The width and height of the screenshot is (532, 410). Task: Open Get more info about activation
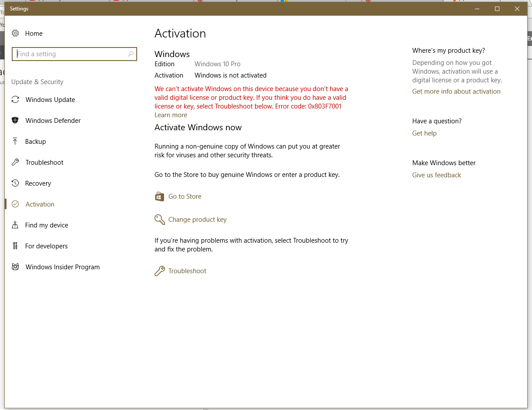coord(456,91)
